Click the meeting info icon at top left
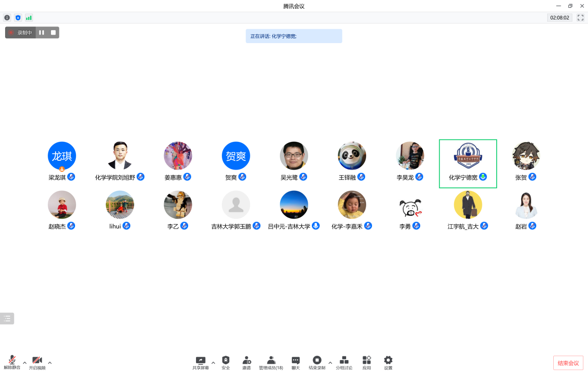588x373 pixels. point(7,18)
